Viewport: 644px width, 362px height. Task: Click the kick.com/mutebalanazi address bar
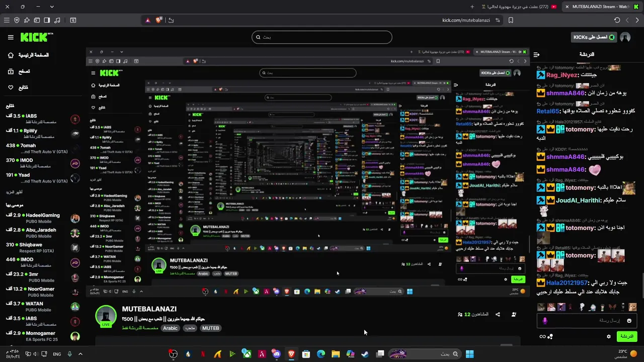466,20
